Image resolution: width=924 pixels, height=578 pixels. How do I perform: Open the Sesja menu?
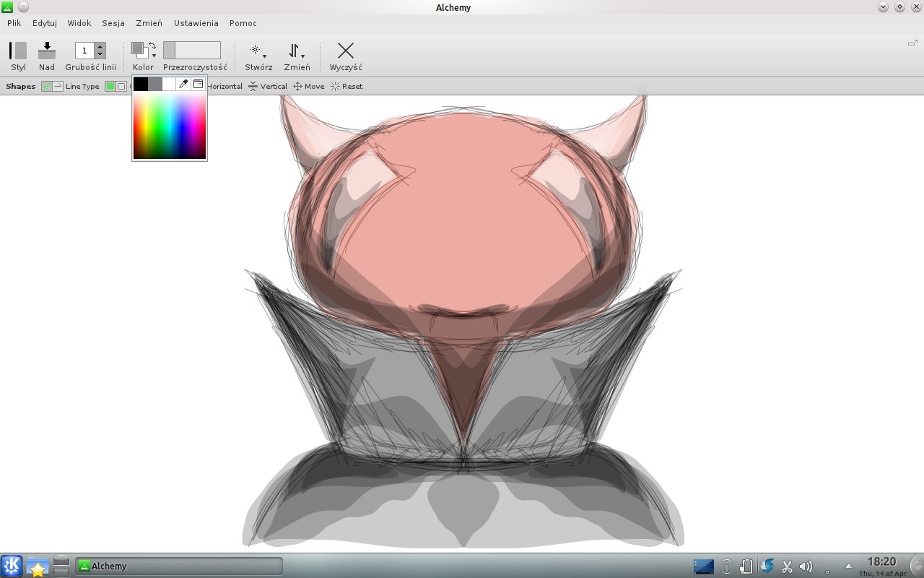pyautogui.click(x=113, y=23)
